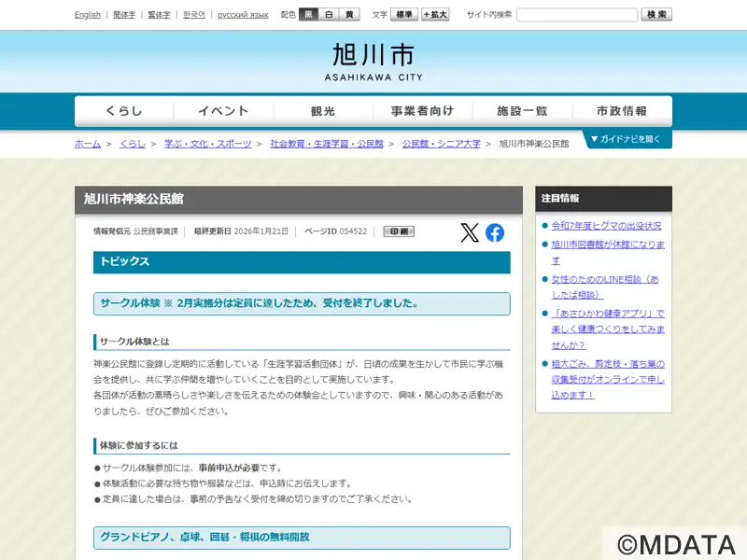Set text size to 標準
This screenshot has width=747, height=560.
pos(404,15)
